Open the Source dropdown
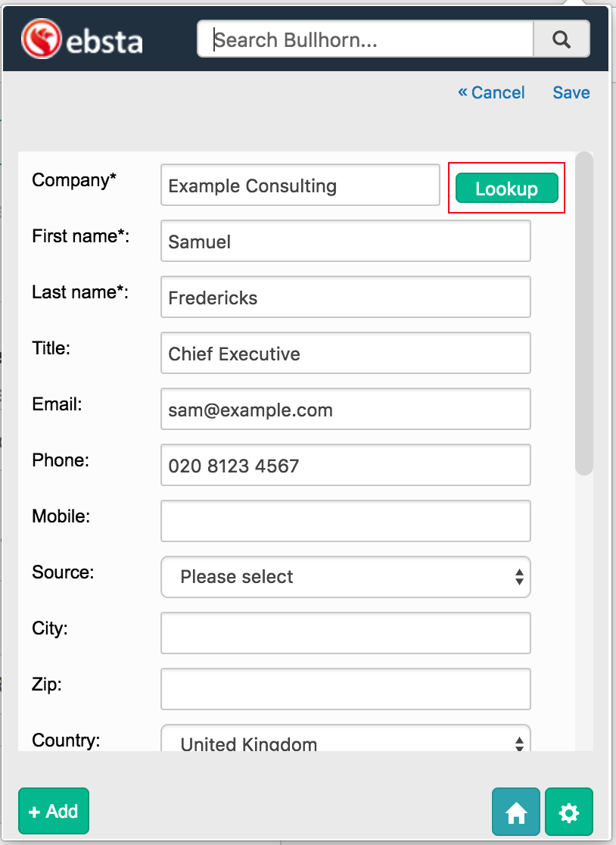 [345, 577]
